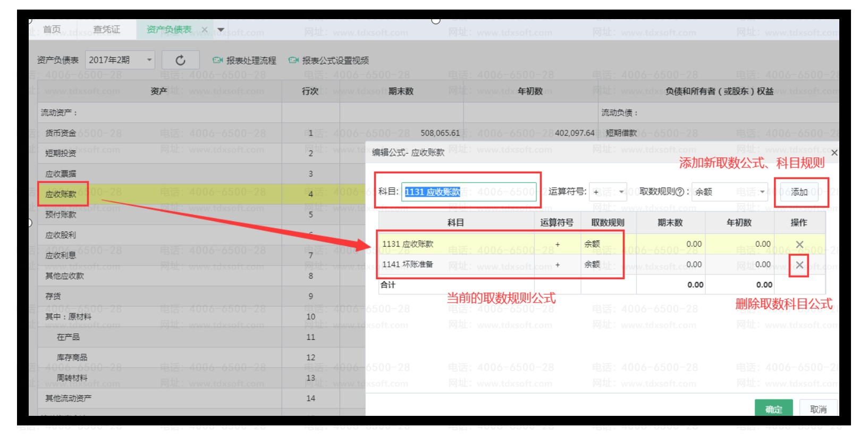
Task: Switch to the 查凭证 tab
Action: click(106, 30)
